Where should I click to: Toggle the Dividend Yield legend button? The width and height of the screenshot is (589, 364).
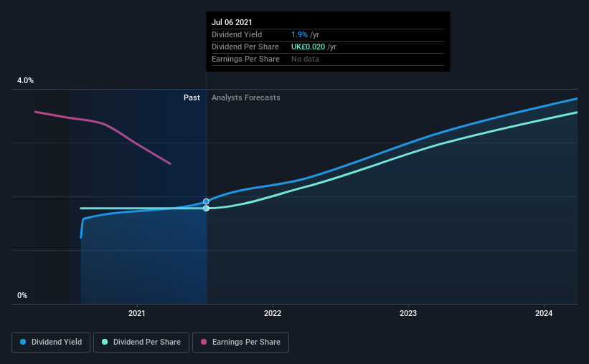coord(51,343)
